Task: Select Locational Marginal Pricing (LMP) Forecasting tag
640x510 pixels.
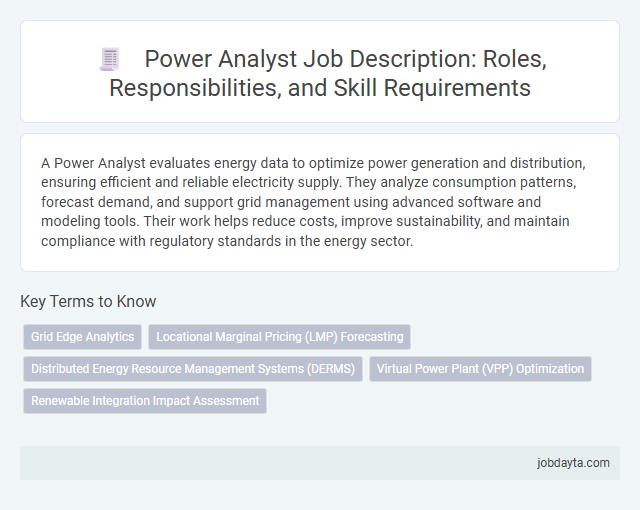Action: tap(280, 337)
